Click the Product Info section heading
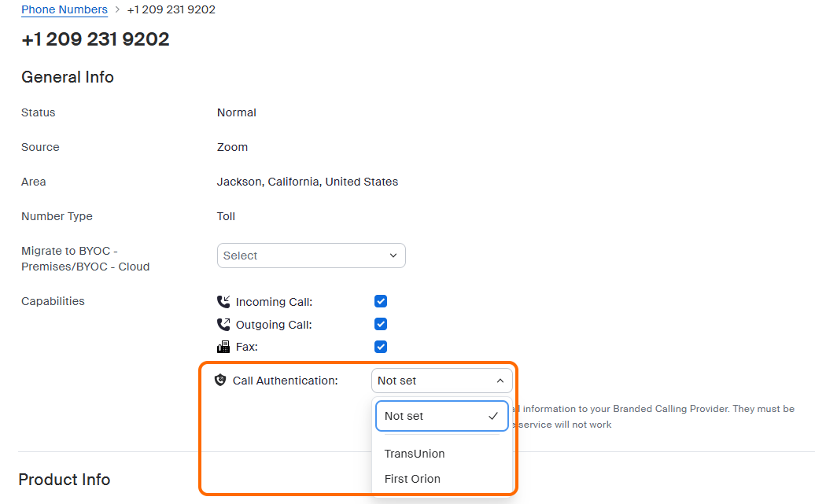 pos(65,480)
